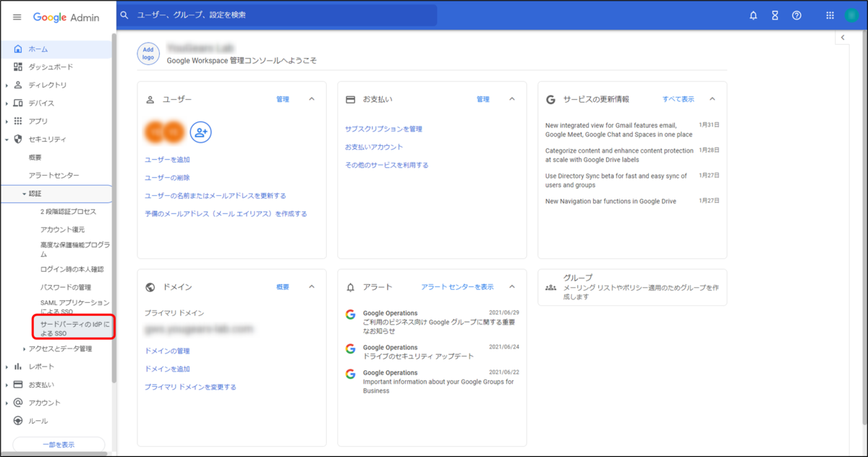Click the ホーム home icon
The image size is (868, 457).
tap(18, 49)
